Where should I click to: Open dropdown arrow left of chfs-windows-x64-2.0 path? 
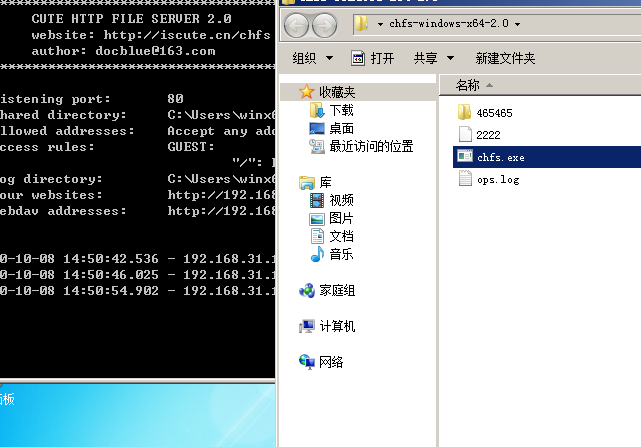[380, 24]
